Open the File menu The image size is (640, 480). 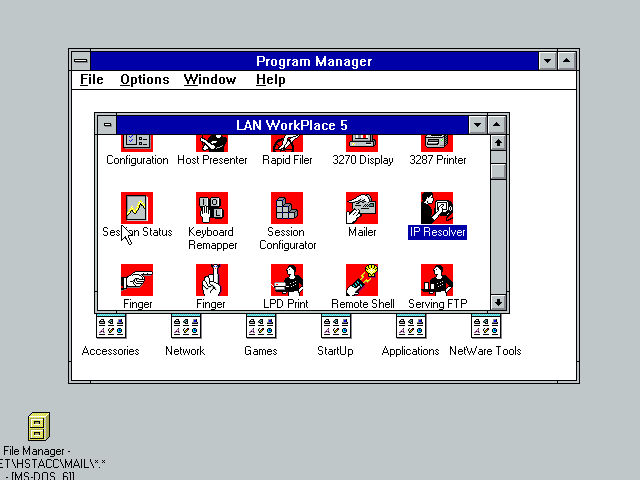91,79
